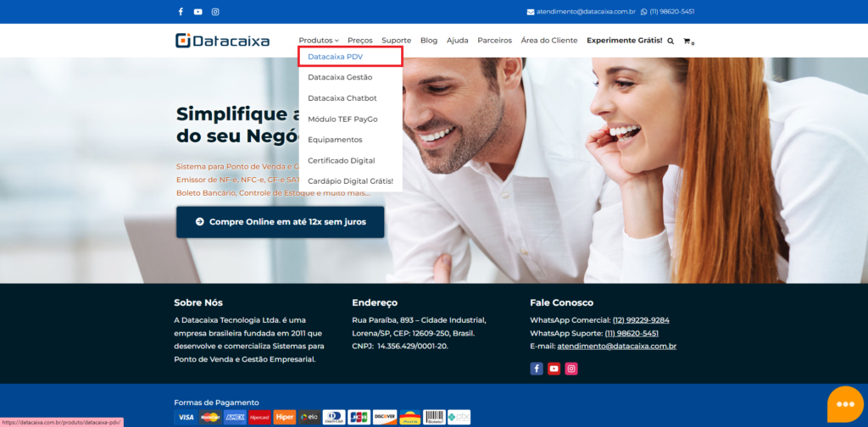The height and width of the screenshot is (427, 868).
Task: Click the JCB payment icon
Action: click(359, 417)
